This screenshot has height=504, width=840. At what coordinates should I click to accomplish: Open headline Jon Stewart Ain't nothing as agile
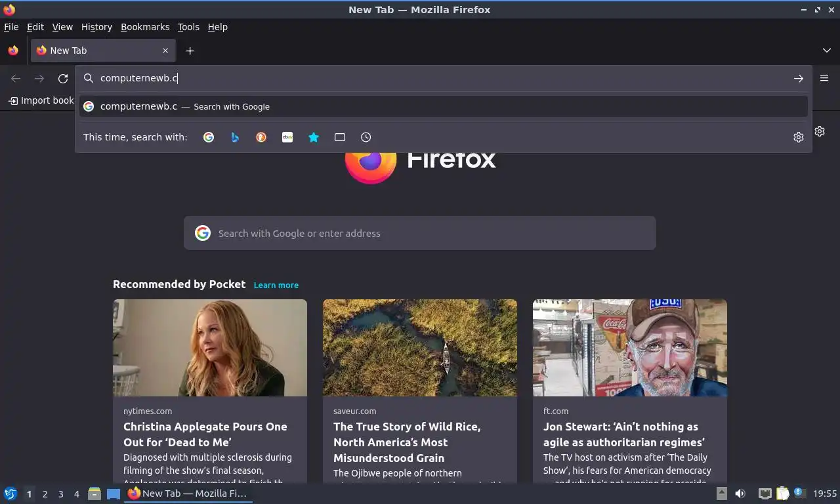pyautogui.click(x=624, y=434)
